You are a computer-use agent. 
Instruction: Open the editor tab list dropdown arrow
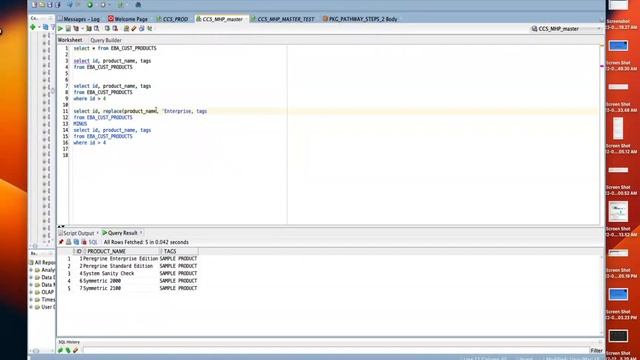(x=601, y=19)
